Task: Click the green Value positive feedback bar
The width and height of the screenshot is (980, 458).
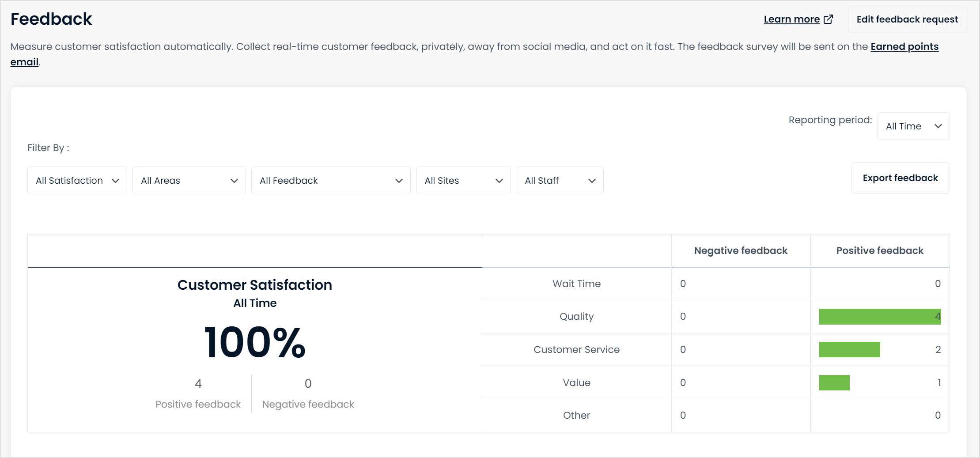Action: pyautogui.click(x=834, y=383)
